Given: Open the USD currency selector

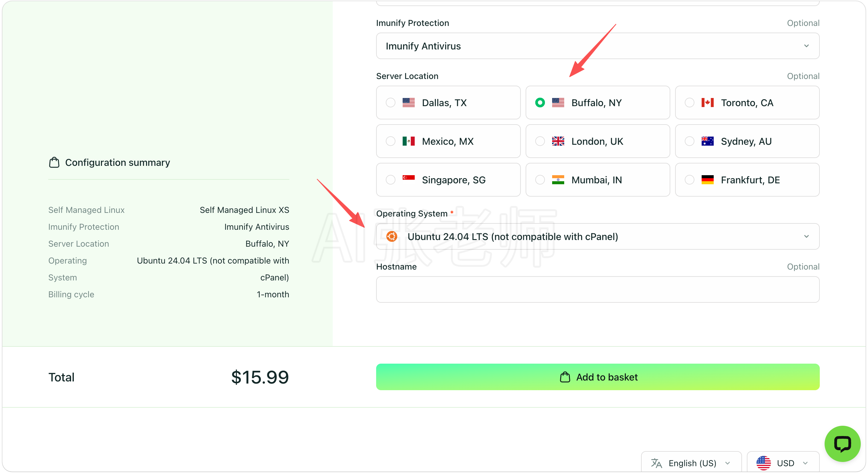Looking at the screenshot, I should pyautogui.click(x=783, y=463).
